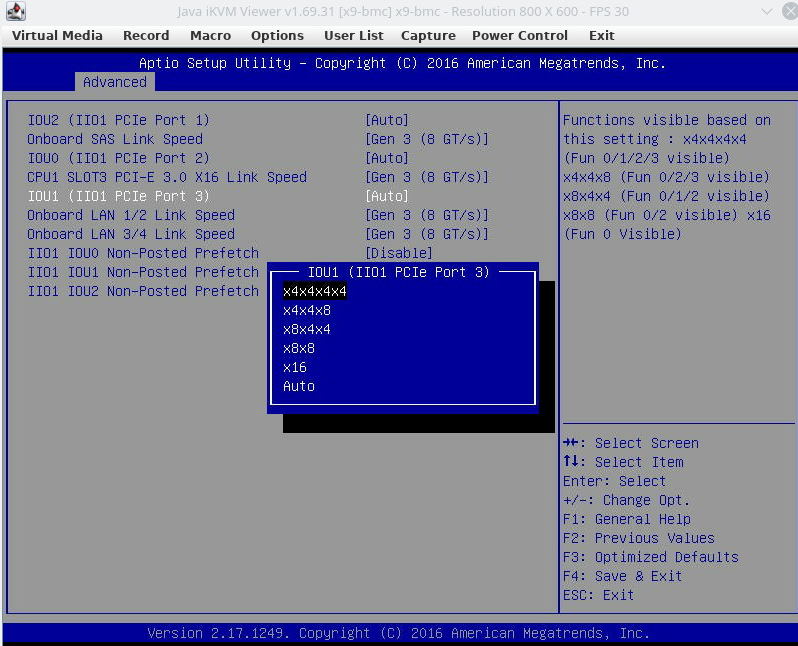This screenshot has width=798, height=646.
Task: Click 'Enter: Select' hint
Action: (614, 481)
